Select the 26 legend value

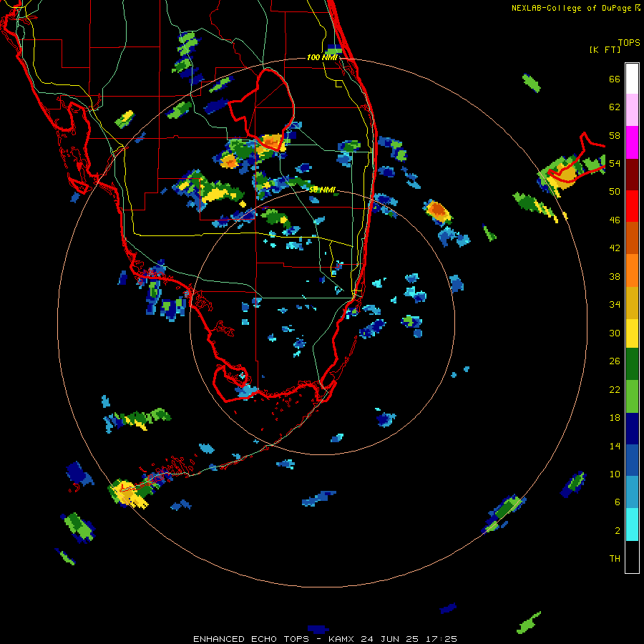pos(615,361)
